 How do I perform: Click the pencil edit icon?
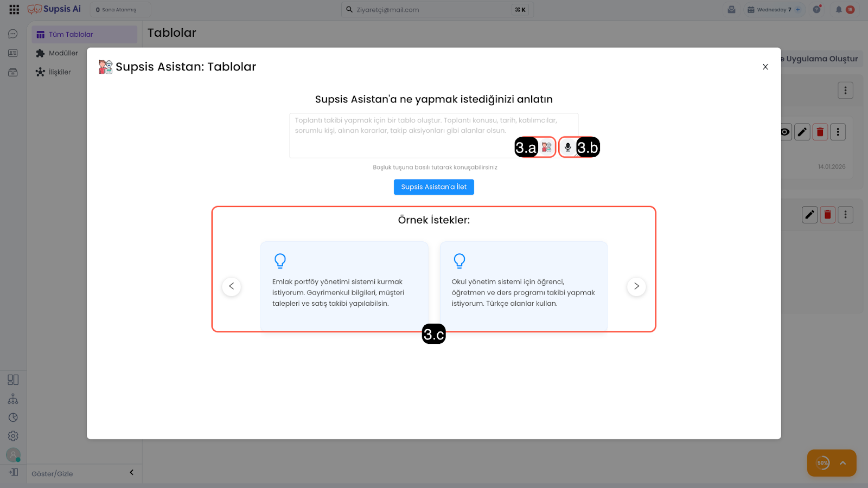pyautogui.click(x=802, y=132)
